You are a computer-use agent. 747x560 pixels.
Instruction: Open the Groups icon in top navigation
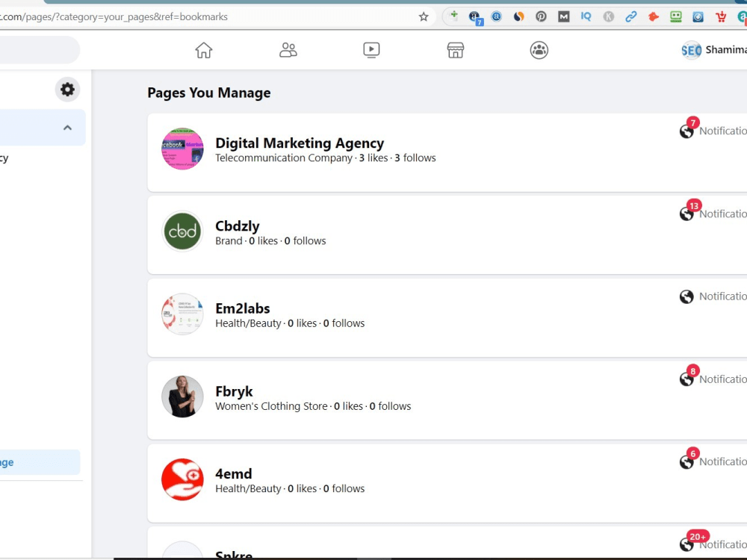tap(539, 50)
